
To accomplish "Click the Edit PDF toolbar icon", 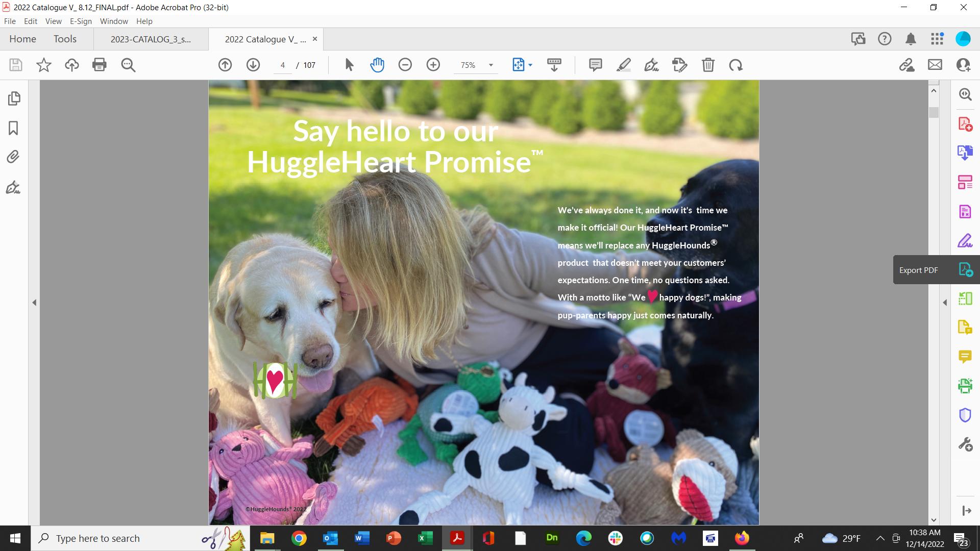I will (680, 65).
